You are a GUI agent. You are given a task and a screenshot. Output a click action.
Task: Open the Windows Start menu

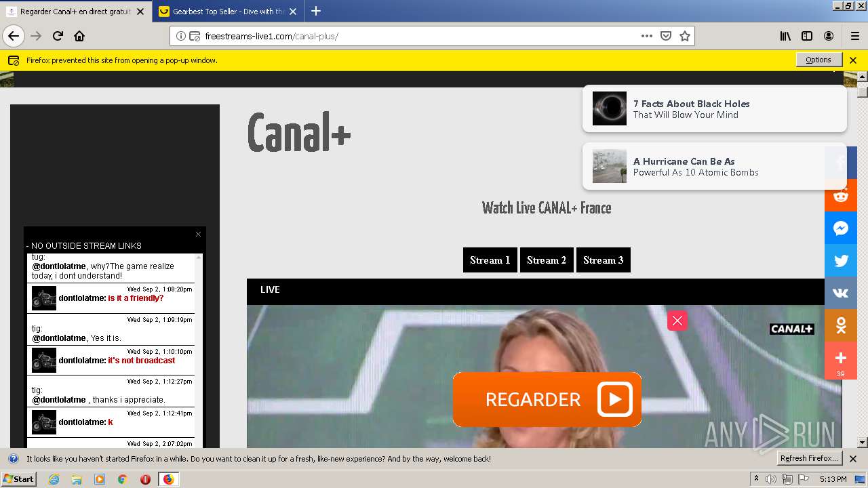(19, 479)
